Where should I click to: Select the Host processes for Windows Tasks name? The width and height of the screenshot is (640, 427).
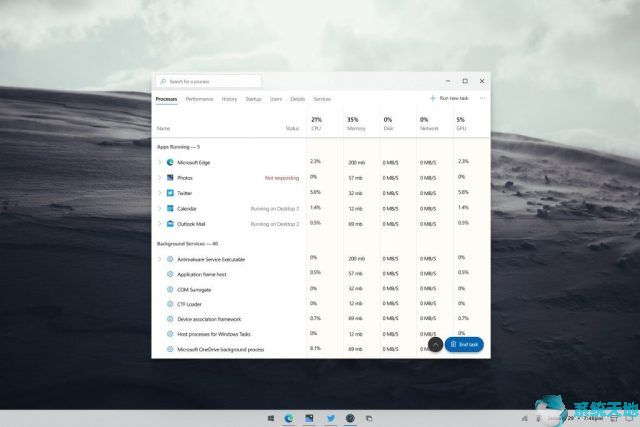click(214, 334)
